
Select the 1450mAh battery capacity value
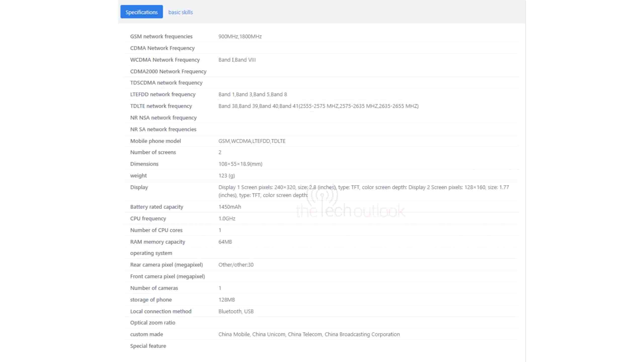(x=229, y=207)
